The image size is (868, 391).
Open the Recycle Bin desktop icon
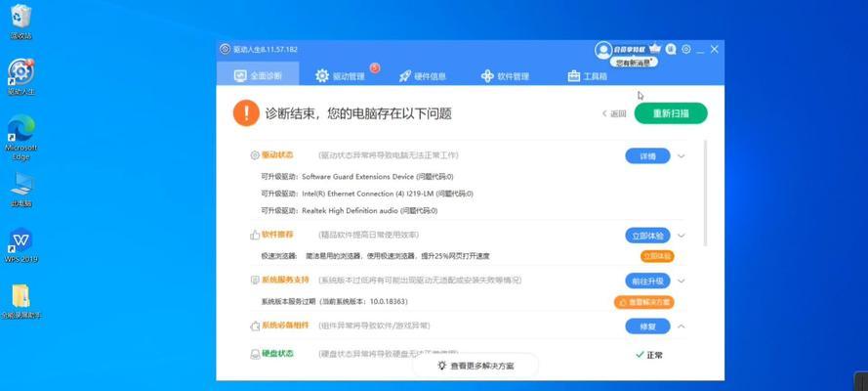21,22
